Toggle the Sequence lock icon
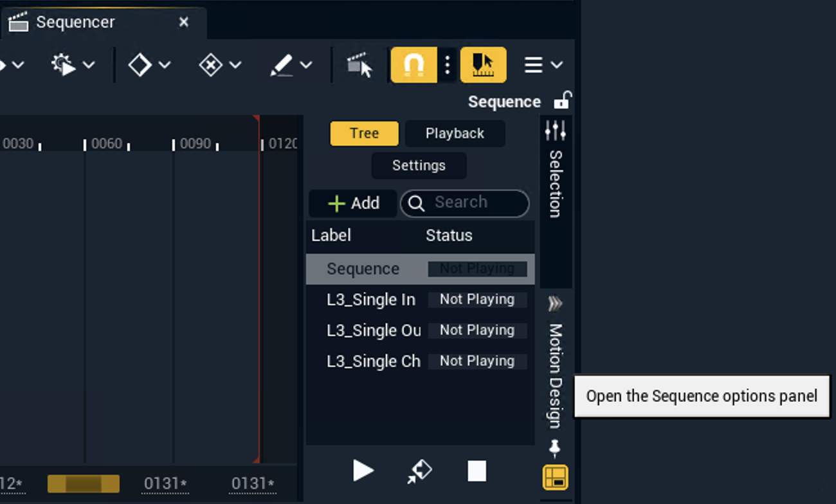The image size is (836, 504). [x=563, y=101]
